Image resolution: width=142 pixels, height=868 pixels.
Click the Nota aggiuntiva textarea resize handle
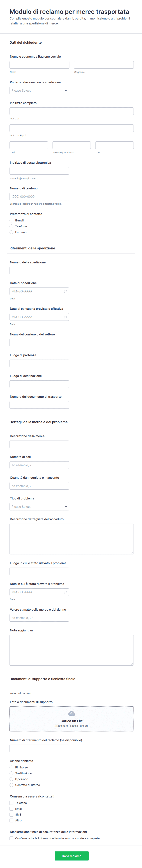[132, 664]
